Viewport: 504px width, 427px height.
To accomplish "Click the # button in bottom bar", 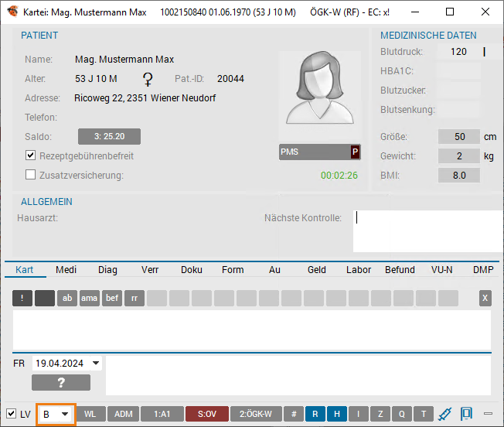I will click(x=294, y=414).
